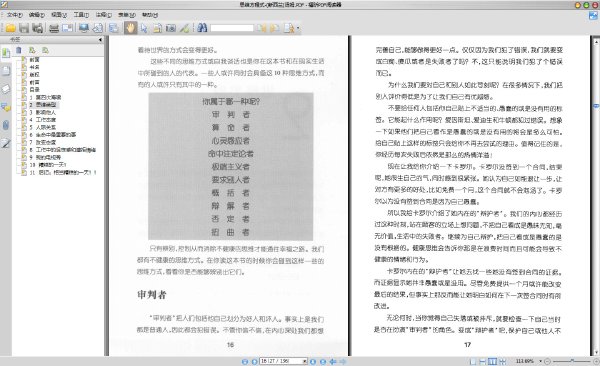Select bookmark '目录'
This screenshot has width=600, height=366.
click(34, 90)
